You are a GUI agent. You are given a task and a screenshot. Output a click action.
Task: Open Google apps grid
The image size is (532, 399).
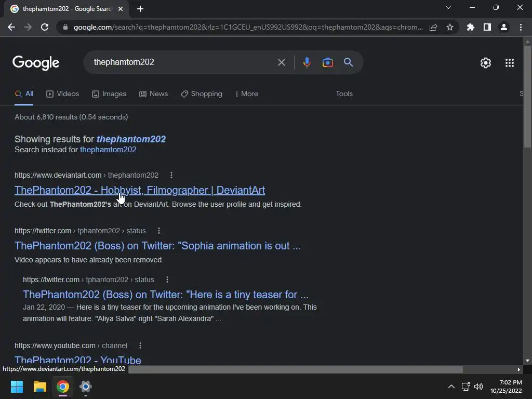(x=510, y=63)
